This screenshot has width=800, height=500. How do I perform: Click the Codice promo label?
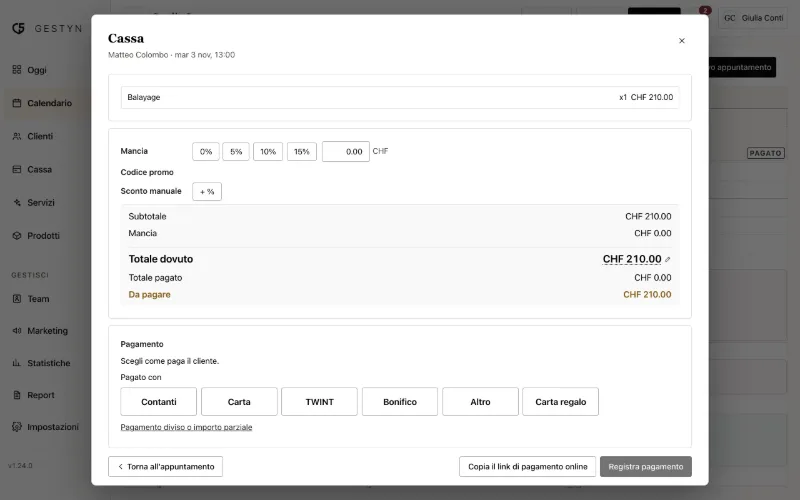tap(147, 172)
